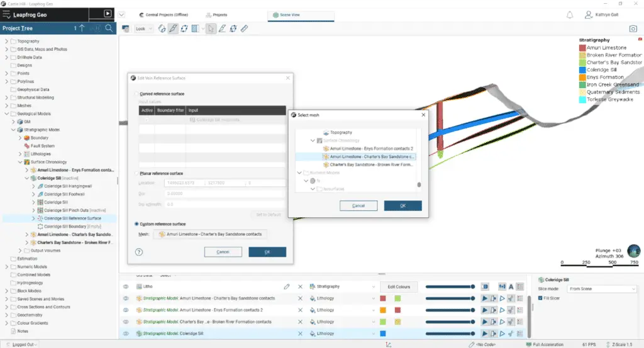Select Planar reference surface radio button
This screenshot has width=644, height=348.
coord(136,174)
